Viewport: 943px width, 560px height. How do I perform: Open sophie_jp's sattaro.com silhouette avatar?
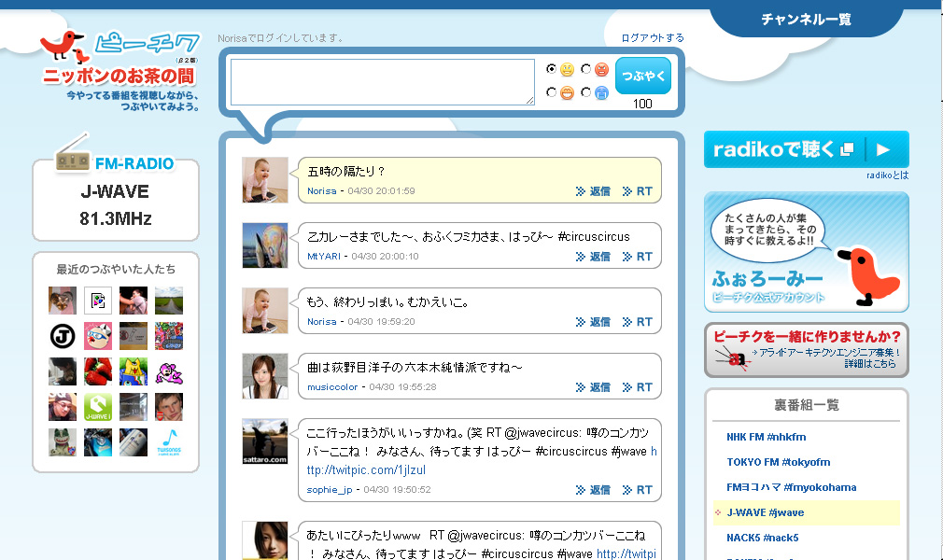click(x=265, y=441)
